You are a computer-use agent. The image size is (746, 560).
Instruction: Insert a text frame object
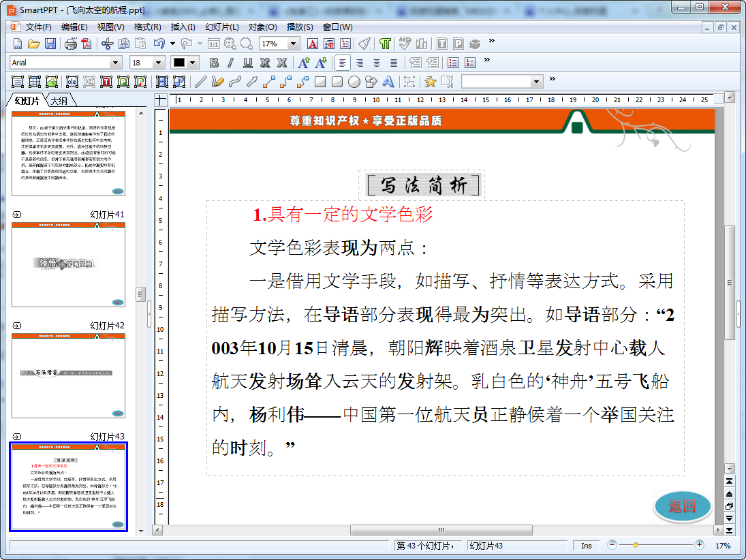(18, 82)
